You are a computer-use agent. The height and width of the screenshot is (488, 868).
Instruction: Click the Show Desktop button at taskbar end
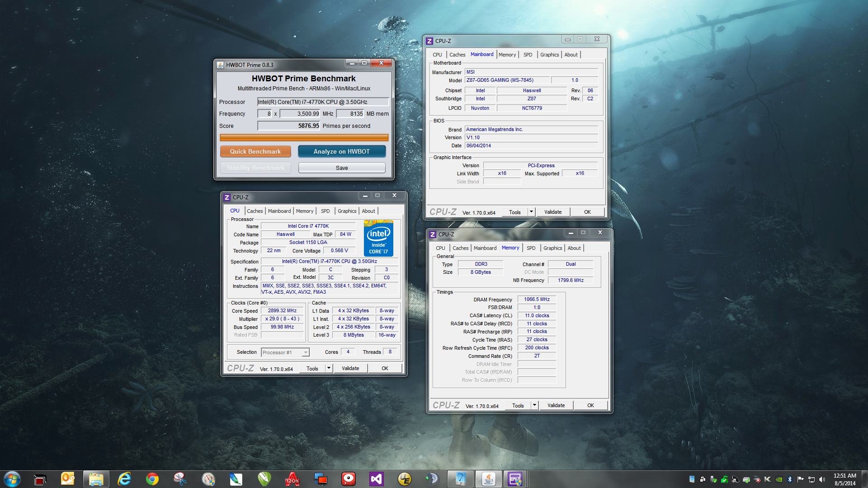pos(864,479)
